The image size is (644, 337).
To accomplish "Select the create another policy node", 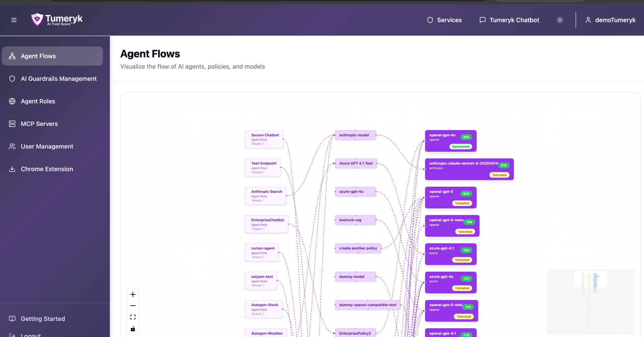I will point(358,248).
